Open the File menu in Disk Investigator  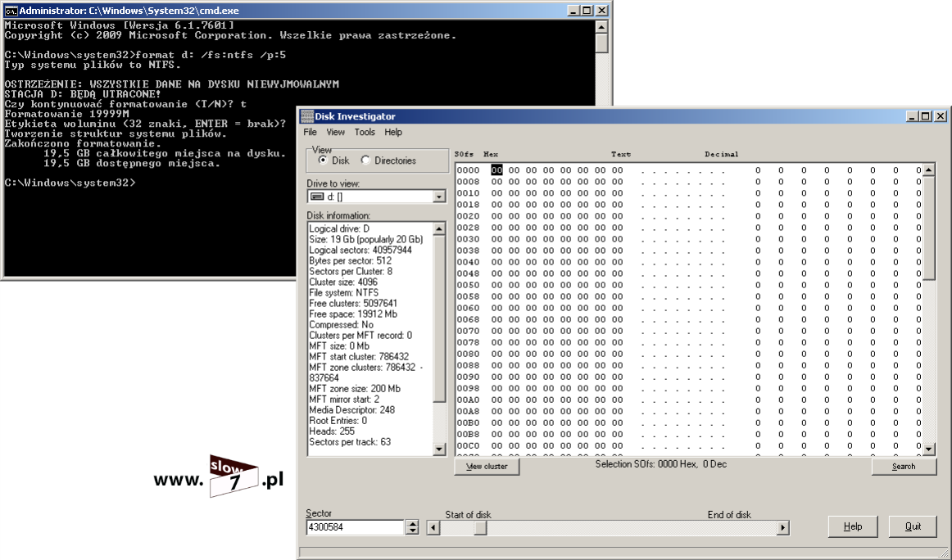(x=310, y=133)
